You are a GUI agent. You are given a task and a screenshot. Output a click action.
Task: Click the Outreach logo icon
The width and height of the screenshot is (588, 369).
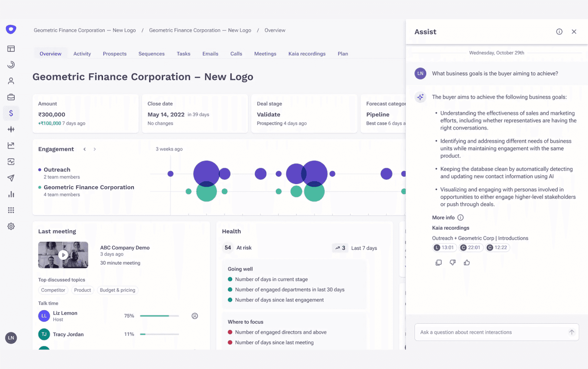click(x=11, y=29)
